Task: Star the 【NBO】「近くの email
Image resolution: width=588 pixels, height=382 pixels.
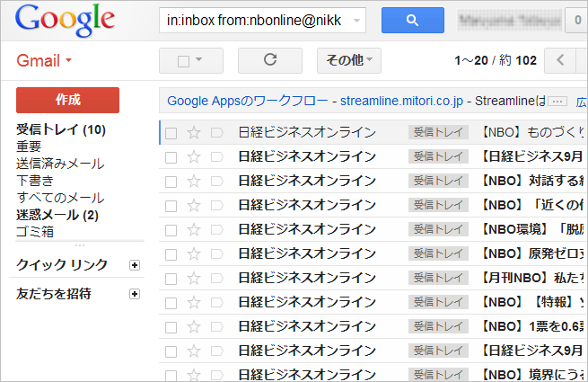Action: pos(194,206)
